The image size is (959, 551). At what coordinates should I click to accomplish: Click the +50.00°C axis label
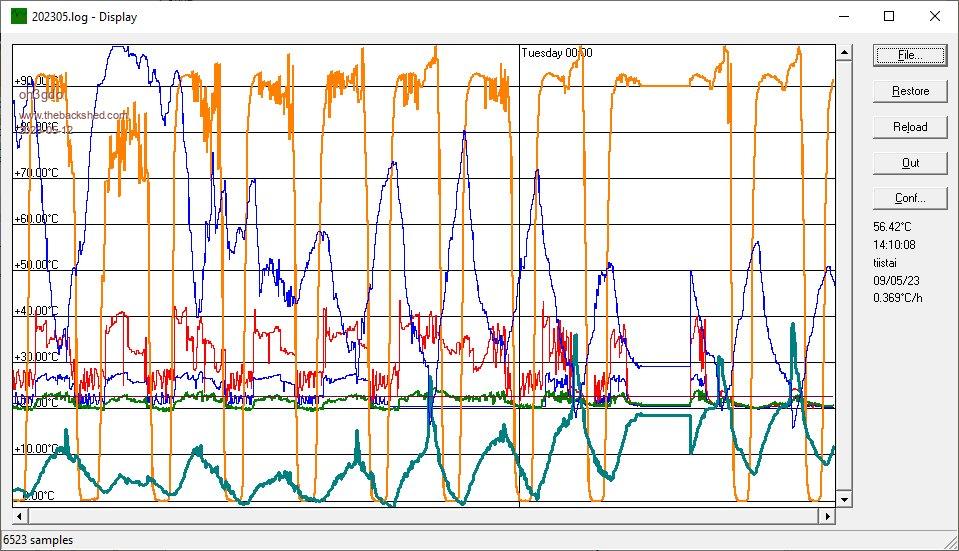pyautogui.click(x=35, y=265)
